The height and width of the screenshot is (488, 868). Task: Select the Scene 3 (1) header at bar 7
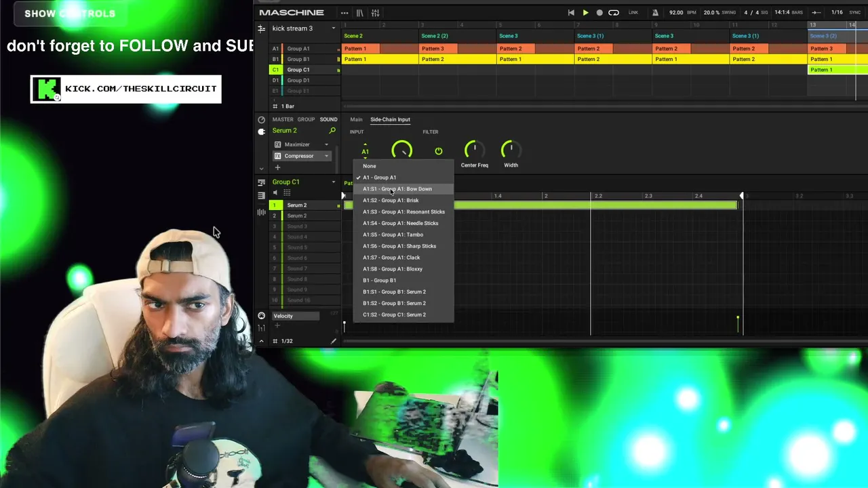(590, 36)
